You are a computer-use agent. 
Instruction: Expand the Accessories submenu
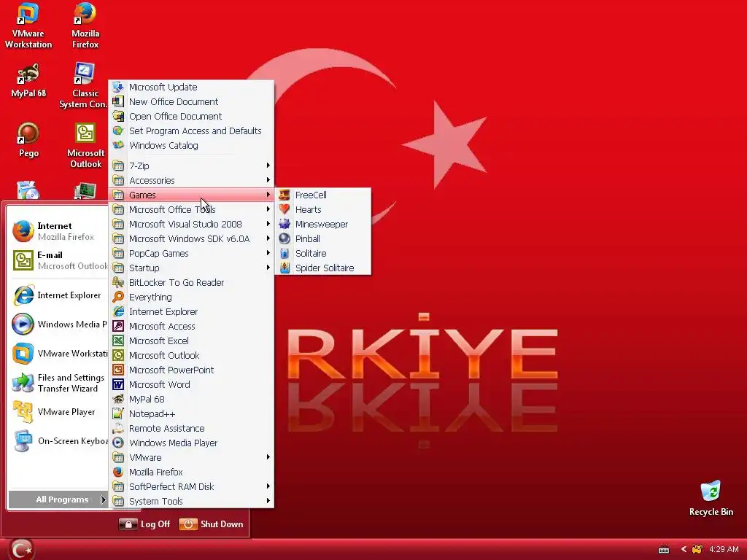click(191, 181)
